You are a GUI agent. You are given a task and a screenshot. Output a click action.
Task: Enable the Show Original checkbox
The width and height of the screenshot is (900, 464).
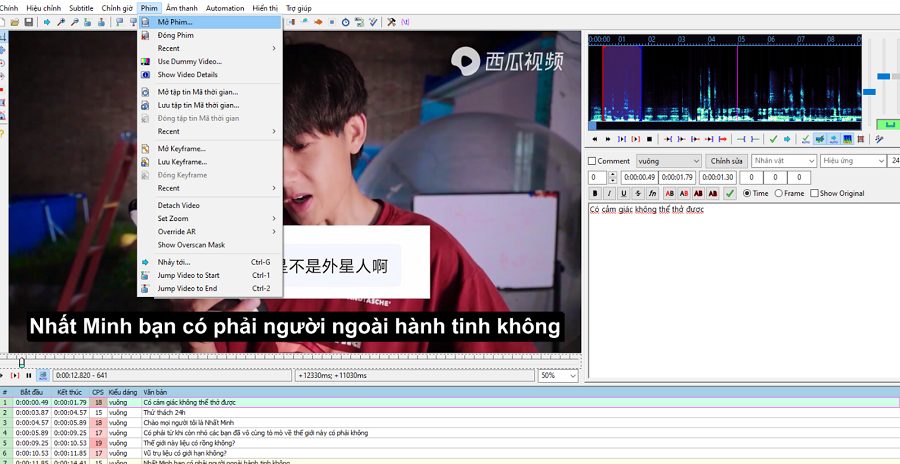pyautogui.click(x=814, y=194)
